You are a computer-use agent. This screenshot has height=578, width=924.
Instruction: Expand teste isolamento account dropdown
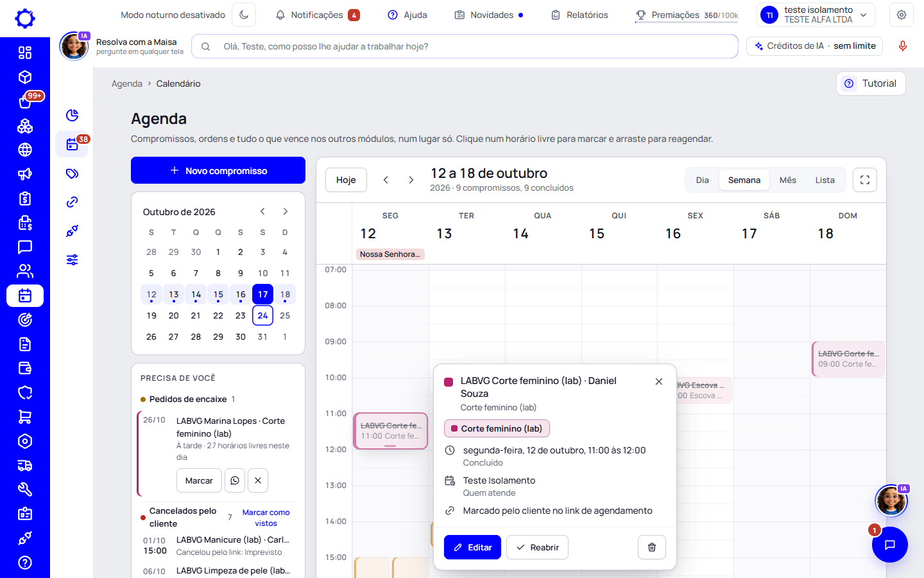click(816, 15)
